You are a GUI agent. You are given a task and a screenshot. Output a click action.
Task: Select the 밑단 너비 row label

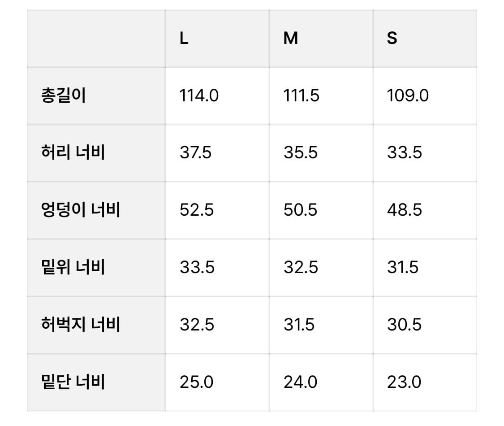pos(73,382)
